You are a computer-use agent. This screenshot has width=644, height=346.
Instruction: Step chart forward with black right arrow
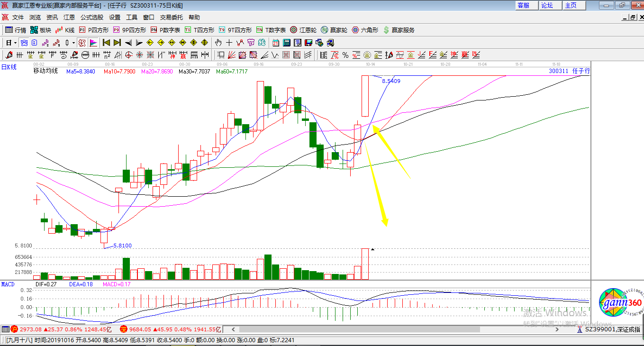pyautogui.click(x=139, y=43)
